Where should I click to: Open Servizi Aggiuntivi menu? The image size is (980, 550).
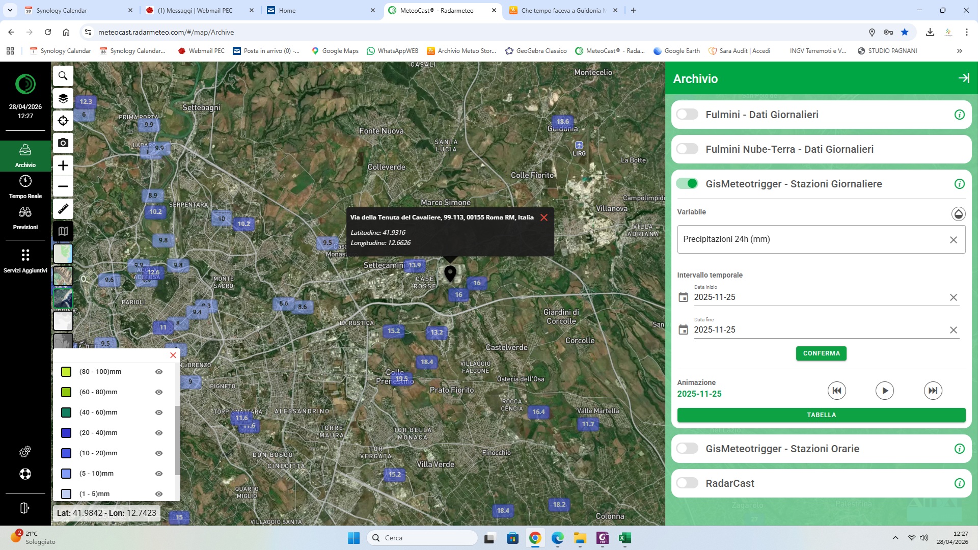tap(25, 260)
